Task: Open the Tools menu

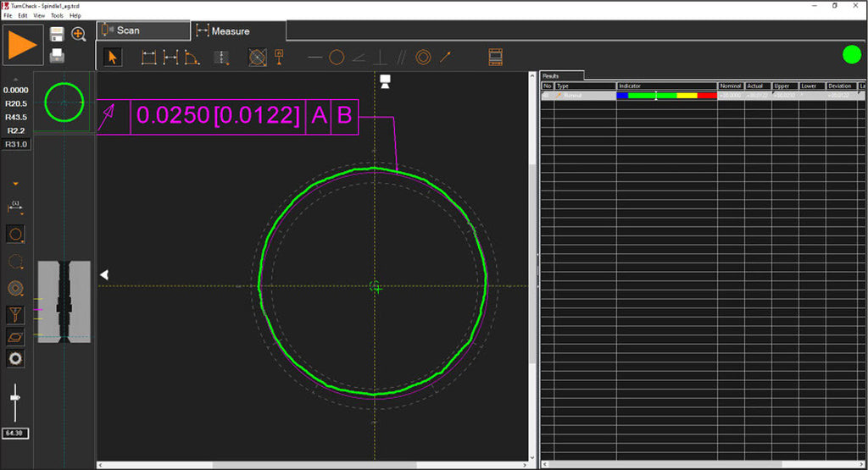Action: (x=57, y=15)
